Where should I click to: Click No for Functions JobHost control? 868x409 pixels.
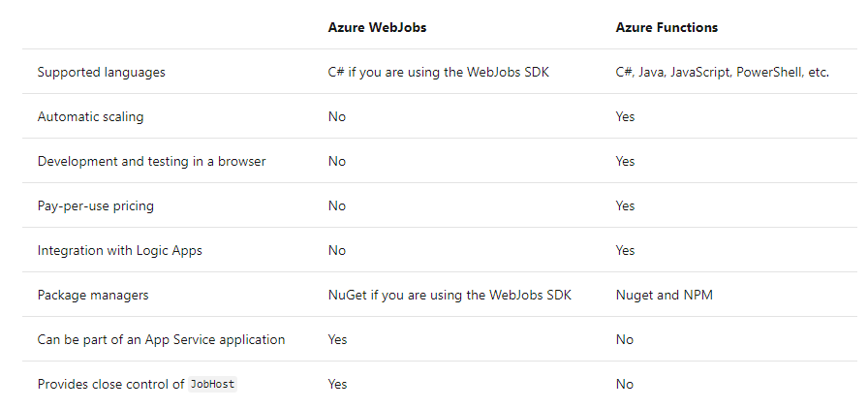pos(624,384)
